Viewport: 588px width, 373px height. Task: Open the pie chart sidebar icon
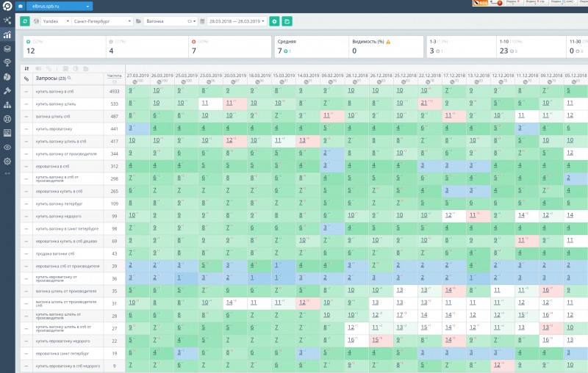pos(7,77)
